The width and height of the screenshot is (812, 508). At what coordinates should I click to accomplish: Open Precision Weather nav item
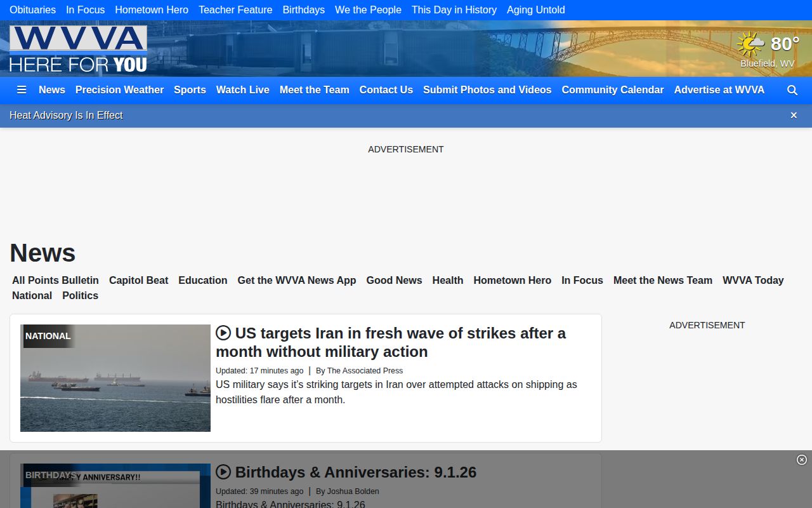click(x=120, y=90)
